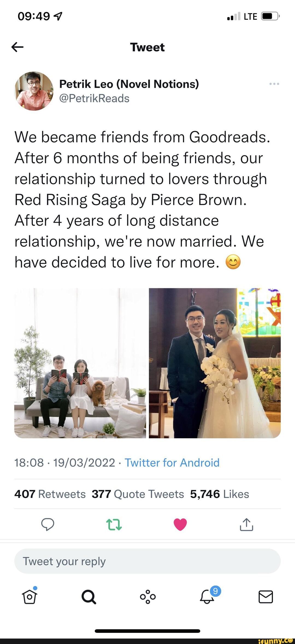The height and width of the screenshot is (644, 295).
Task: Open Petrik Leo's profile picture
Action: (x=34, y=91)
